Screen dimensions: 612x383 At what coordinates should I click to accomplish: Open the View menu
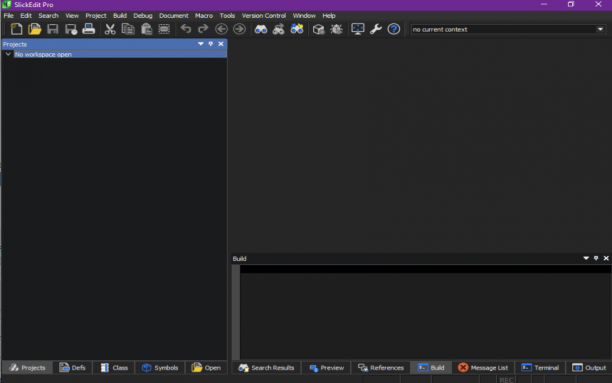click(x=72, y=16)
